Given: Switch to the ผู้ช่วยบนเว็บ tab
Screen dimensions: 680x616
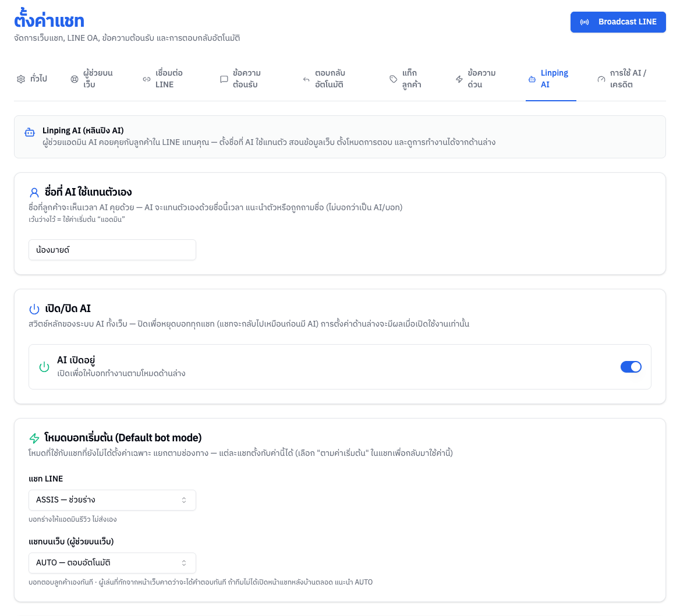Looking at the screenshot, I should point(91,79).
